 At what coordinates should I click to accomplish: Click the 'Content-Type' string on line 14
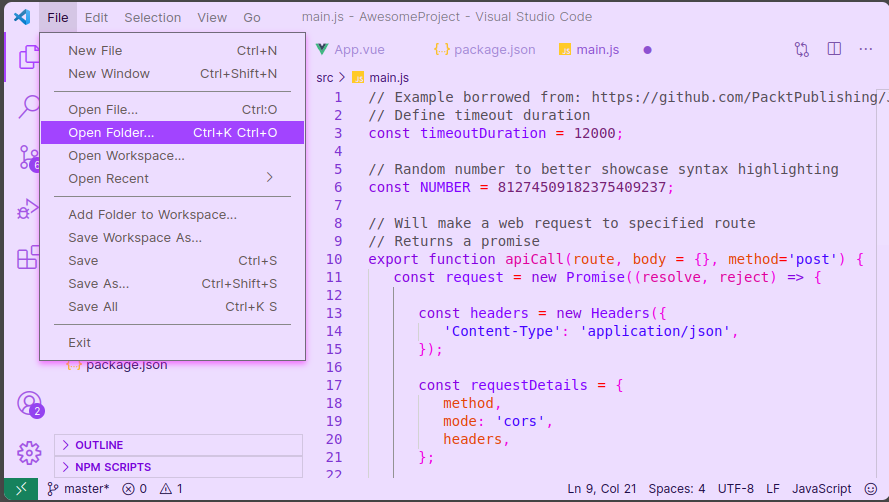[x=502, y=331]
